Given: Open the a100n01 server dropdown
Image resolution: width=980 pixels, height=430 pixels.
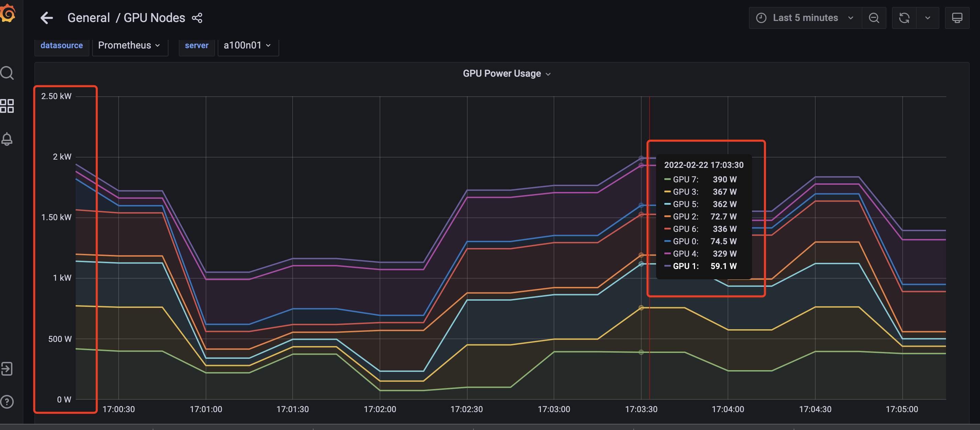Looking at the screenshot, I should click(248, 45).
